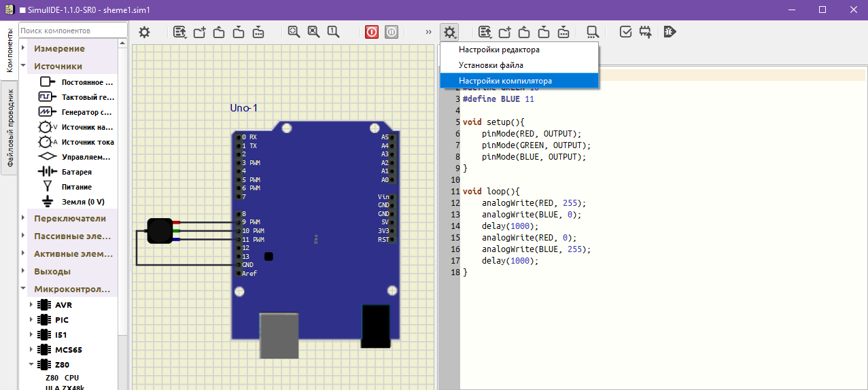Compile code with the checkmark icon
Image resolution: width=868 pixels, height=390 pixels.
pos(626,32)
